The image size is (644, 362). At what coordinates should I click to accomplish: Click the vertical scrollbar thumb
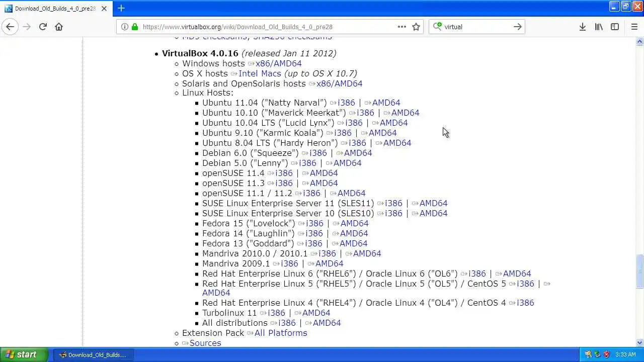click(639, 271)
